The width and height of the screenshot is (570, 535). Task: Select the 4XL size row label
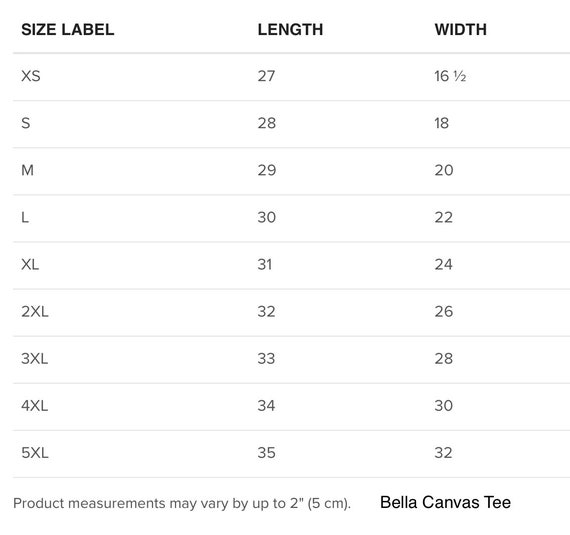click(35, 406)
